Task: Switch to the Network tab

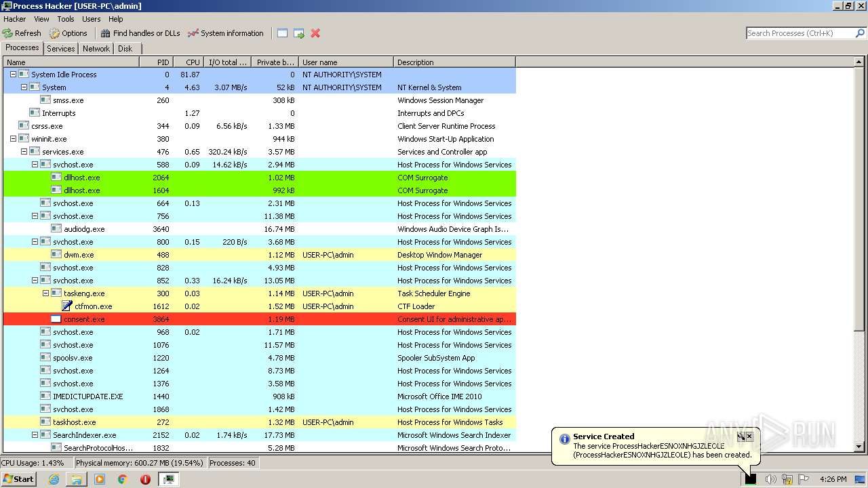Action: [96, 49]
